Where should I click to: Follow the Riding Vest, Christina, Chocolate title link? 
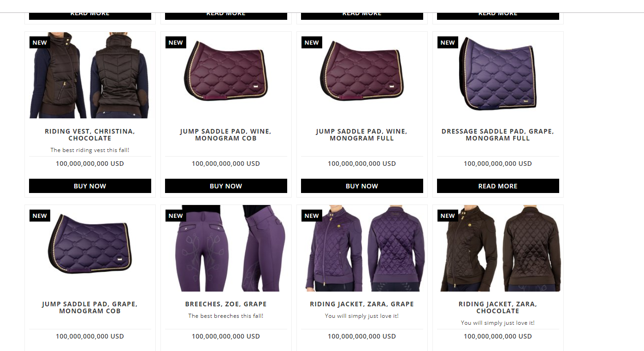click(90, 135)
